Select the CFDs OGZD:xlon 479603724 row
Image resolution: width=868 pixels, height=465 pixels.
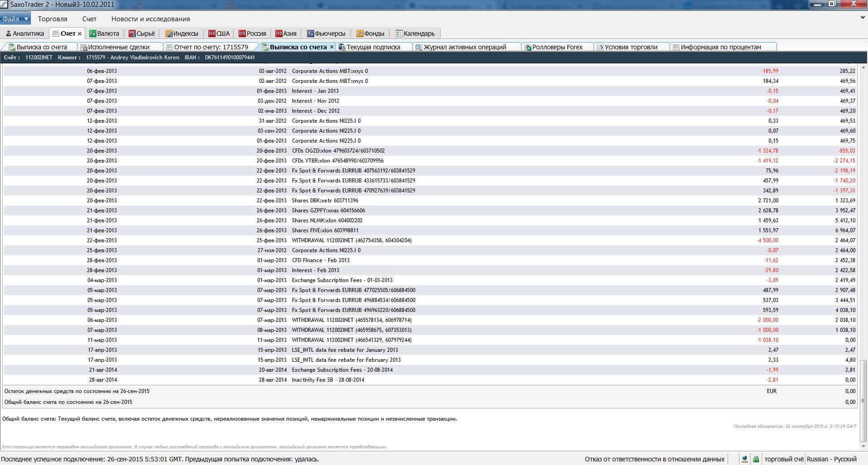[x=430, y=151]
